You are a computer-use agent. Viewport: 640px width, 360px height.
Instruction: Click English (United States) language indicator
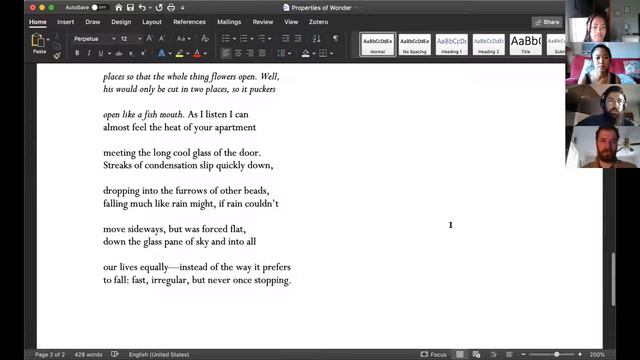(x=159, y=354)
